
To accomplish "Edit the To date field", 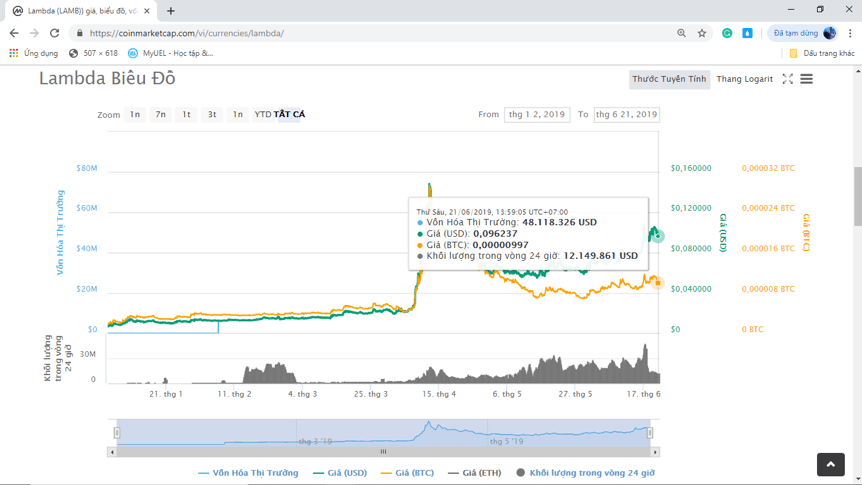I will [x=627, y=114].
